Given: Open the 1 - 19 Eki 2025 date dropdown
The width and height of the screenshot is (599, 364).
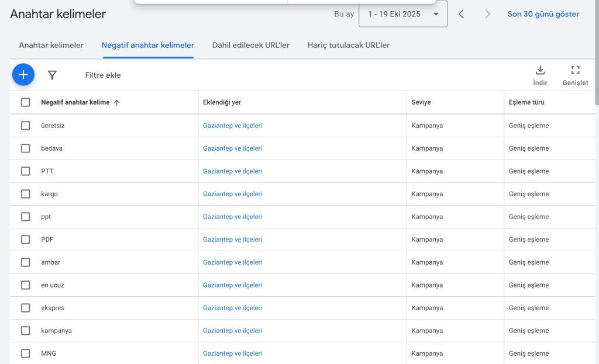Looking at the screenshot, I should 403,14.
